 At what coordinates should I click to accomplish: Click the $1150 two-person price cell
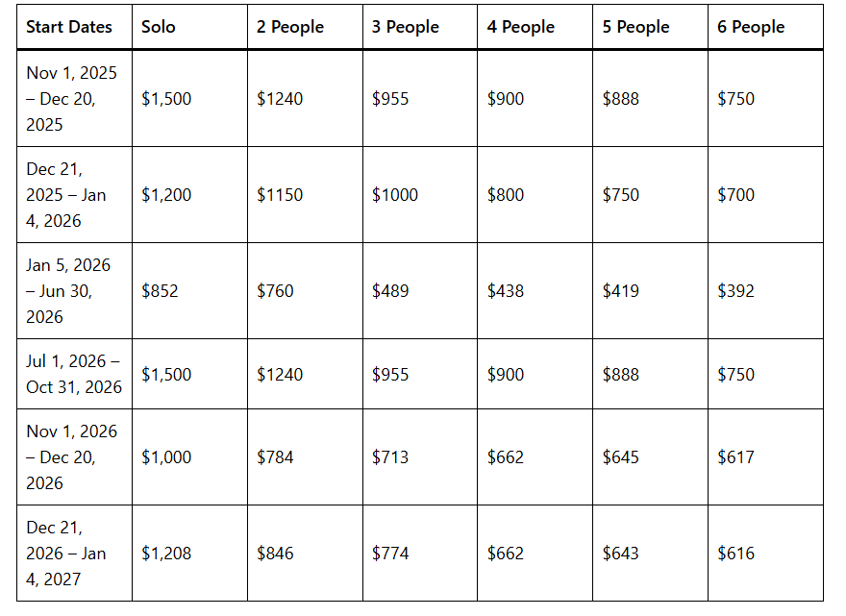(x=280, y=194)
